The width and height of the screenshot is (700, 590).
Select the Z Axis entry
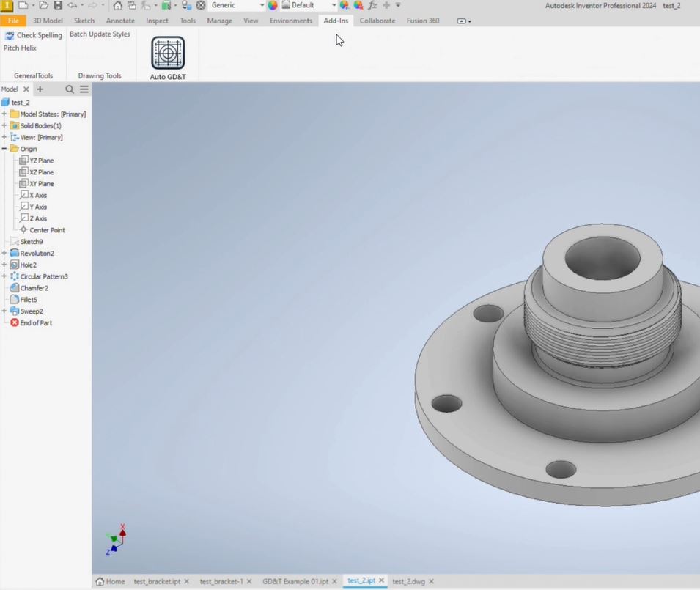[x=34, y=218]
